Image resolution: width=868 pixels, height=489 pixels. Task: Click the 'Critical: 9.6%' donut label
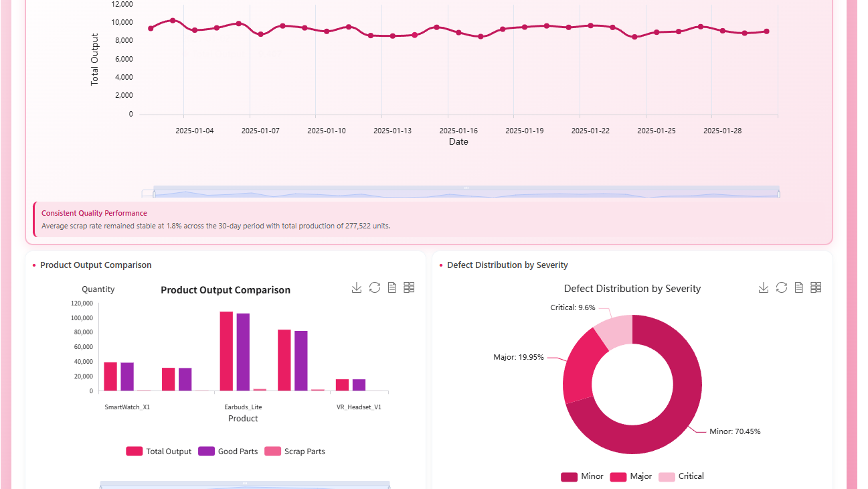coord(573,307)
